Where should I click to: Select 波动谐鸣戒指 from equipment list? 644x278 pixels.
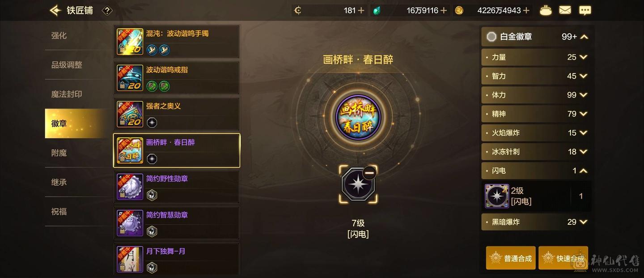[177, 78]
